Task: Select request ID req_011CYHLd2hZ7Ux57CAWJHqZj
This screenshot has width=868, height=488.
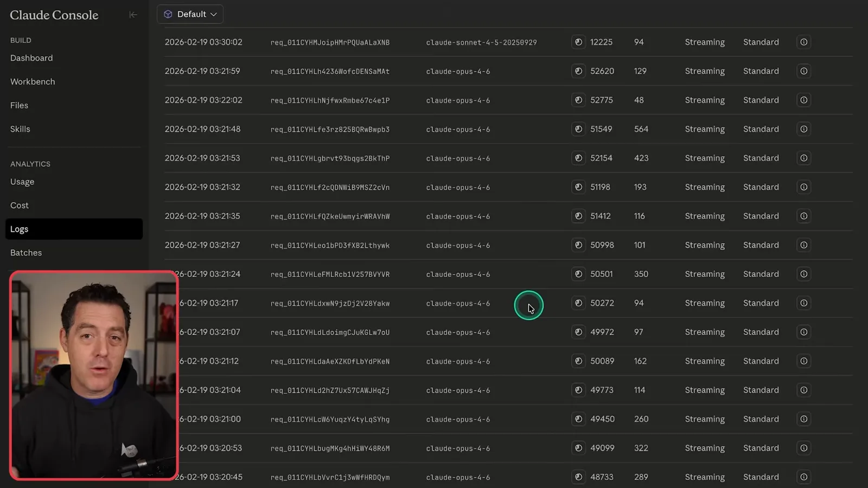Action: pyautogui.click(x=330, y=390)
